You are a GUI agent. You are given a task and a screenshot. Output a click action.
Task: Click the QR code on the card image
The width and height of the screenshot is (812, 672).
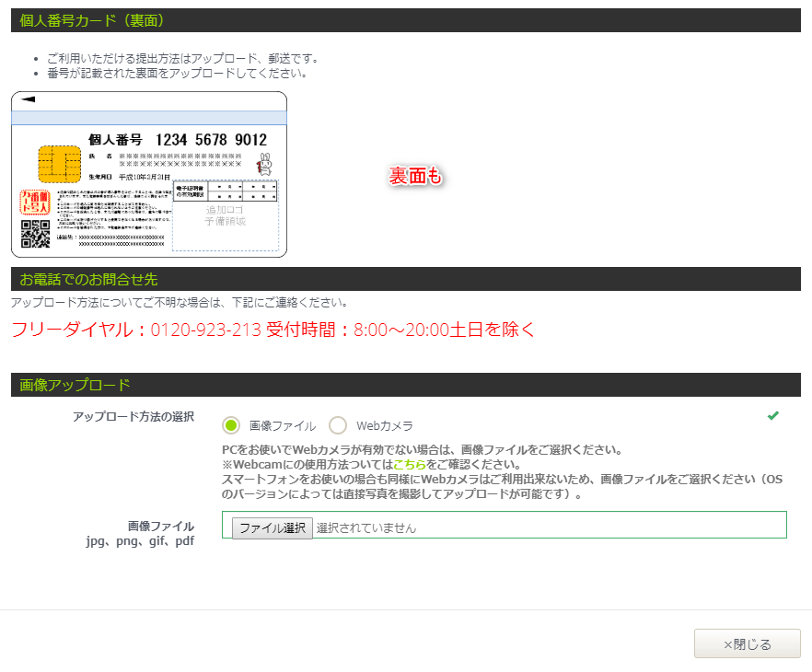point(35,235)
